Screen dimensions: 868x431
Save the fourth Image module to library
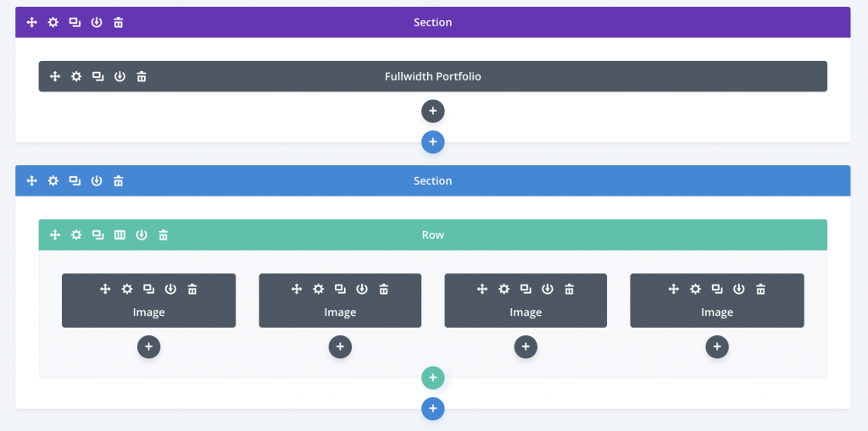tap(739, 289)
